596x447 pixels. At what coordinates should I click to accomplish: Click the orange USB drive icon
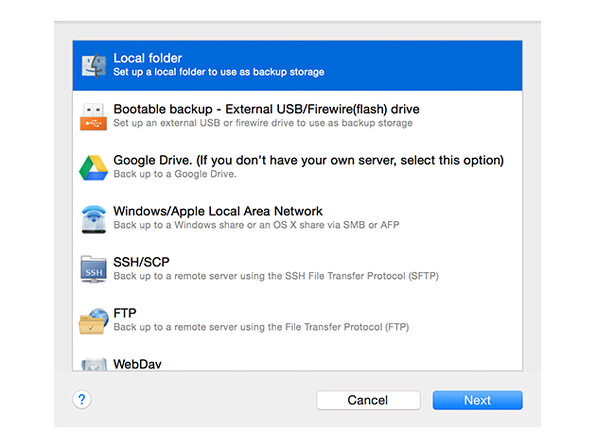pyautogui.click(x=93, y=116)
